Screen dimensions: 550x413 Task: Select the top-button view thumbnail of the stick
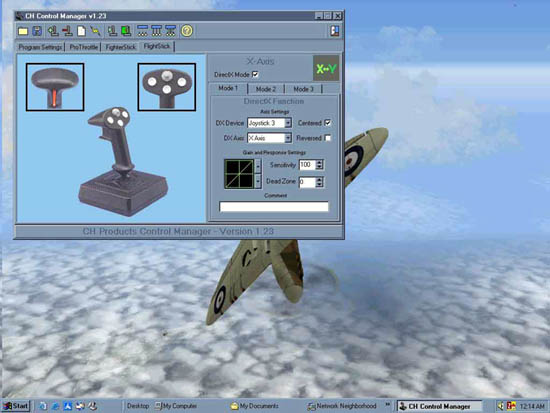(167, 87)
